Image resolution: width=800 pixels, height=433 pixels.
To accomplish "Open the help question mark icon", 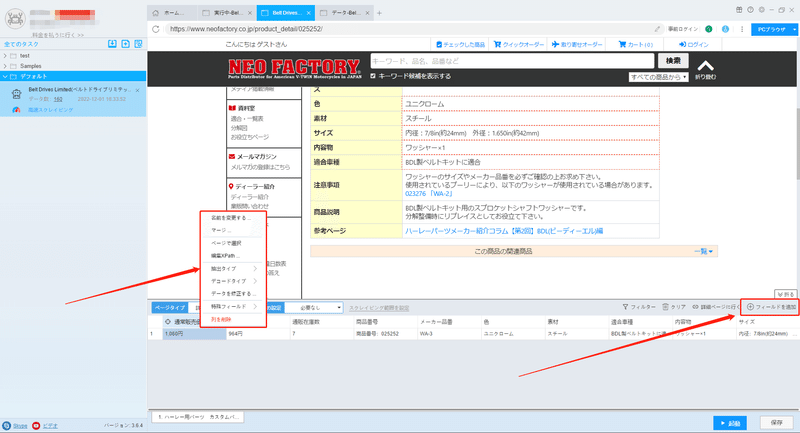I will tap(751, 10).
